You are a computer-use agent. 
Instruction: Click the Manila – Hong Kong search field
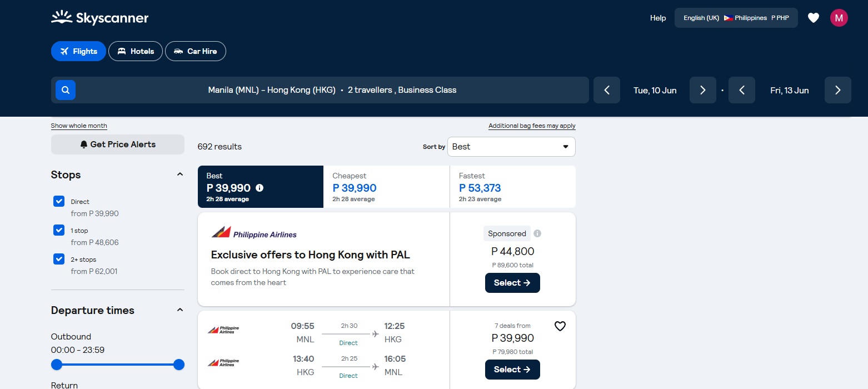(x=332, y=90)
